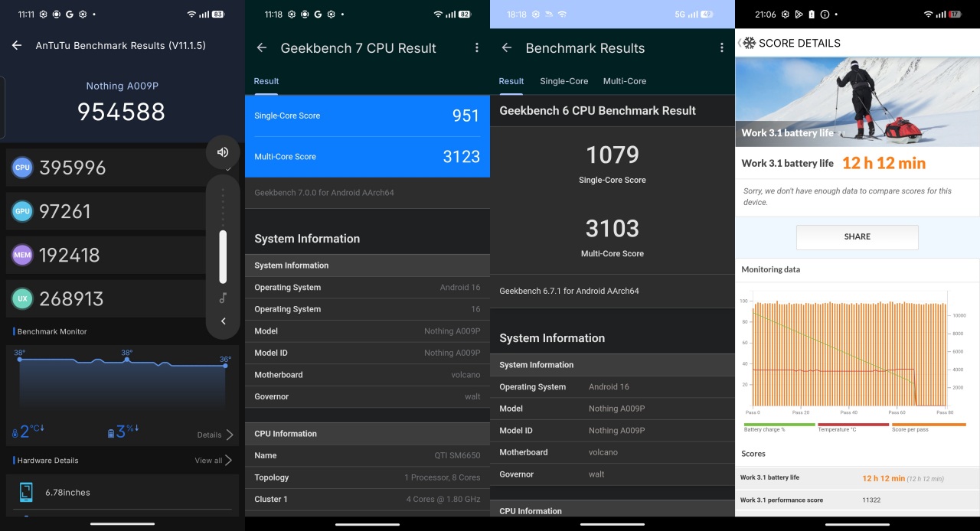The height and width of the screenshot is (531, 980).
Task: Click the SHARE button
Action: [857, 237]
